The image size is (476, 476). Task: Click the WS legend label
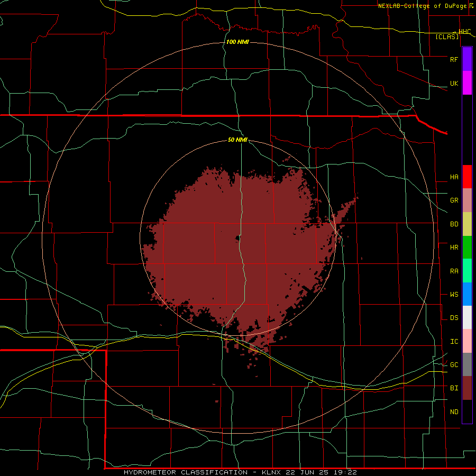click(454, 295)
